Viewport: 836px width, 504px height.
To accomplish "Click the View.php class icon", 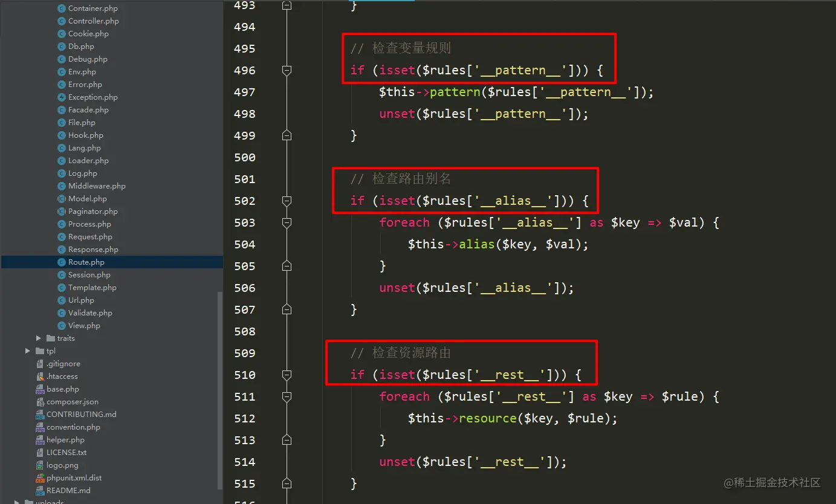I will coord(62,326).
